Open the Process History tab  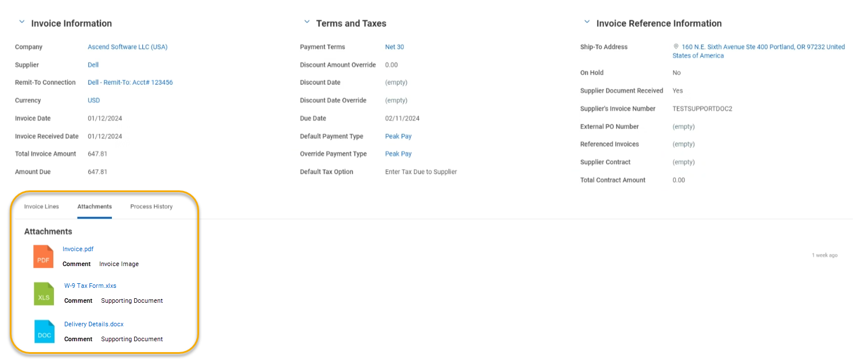pos(151,206)
